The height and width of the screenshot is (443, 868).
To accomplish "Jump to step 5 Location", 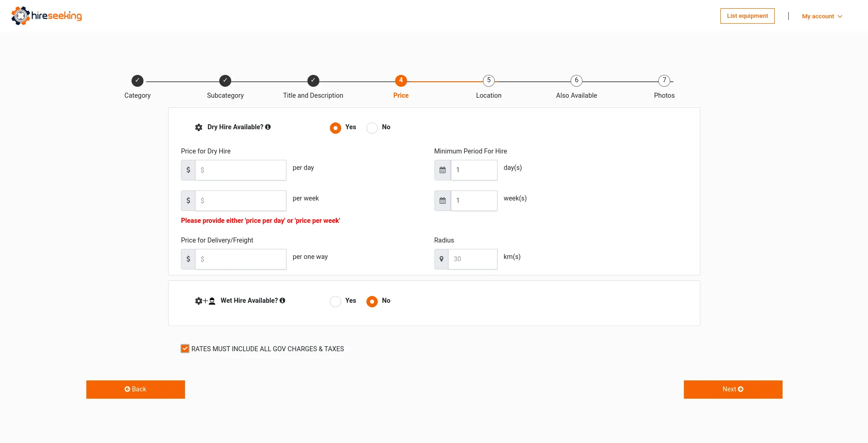I will (x=488, y=81).
